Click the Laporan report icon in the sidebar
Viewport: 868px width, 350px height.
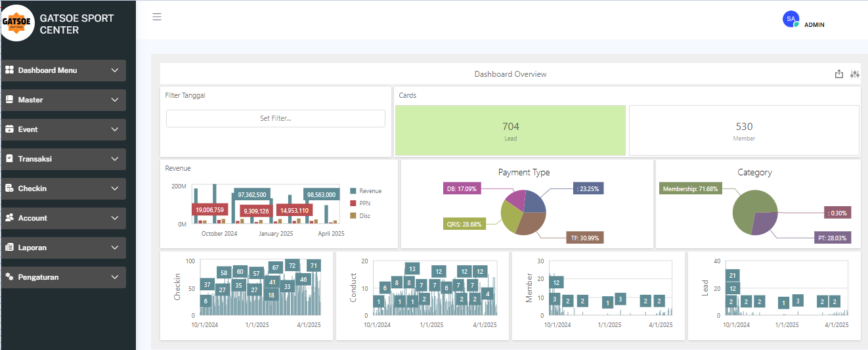pos(9,248)
